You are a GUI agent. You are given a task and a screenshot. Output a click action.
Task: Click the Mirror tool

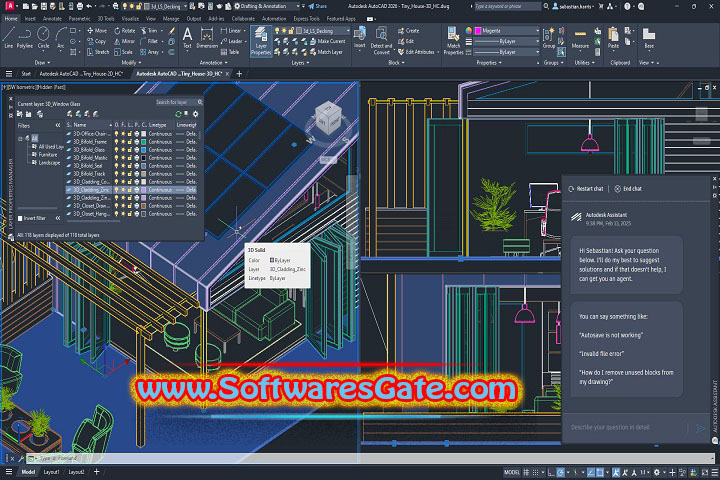coord(124,41)
